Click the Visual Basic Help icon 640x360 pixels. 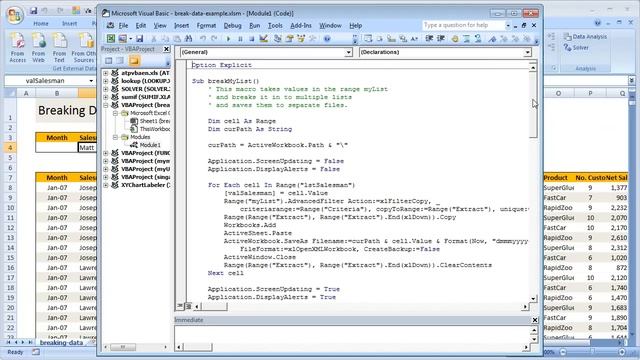coord(327,39)
